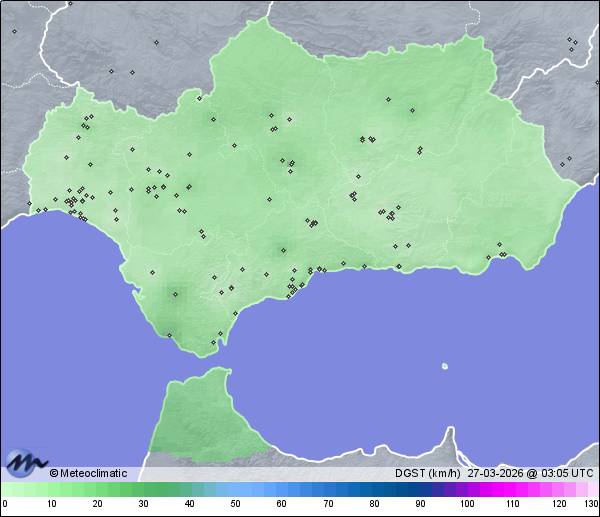600x517 pixels.
Task: Click the 100 km/h label on the scale
Action: (466, 504)
